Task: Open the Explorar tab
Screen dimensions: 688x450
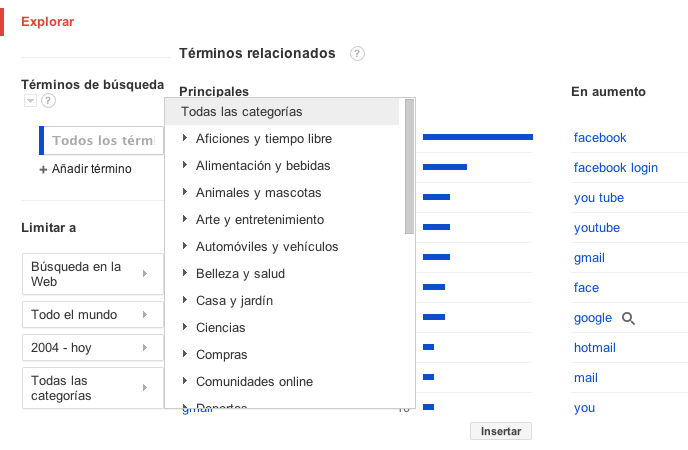Action: pyautogui.click(x=47, y=21)
